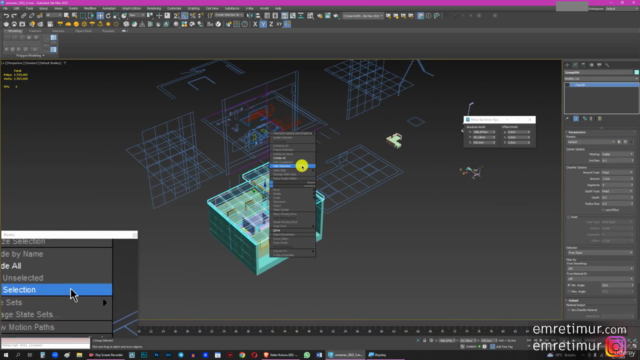Image resolution: width=640 pixels, height=360 pixels.
Task: Open Select by Name icon
Action: (x=75, y=16)
